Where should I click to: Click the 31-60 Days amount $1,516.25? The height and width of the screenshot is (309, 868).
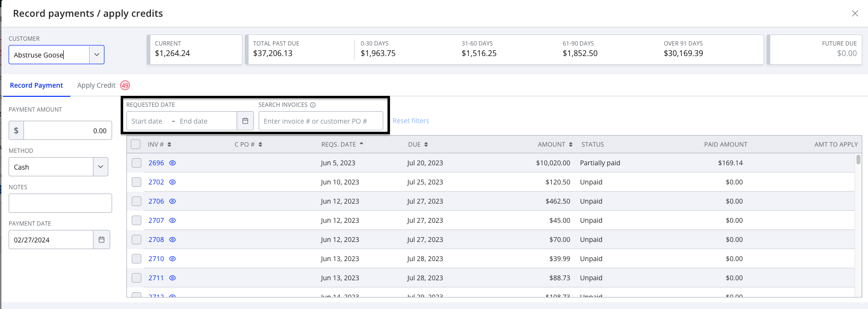coord(479,53)
